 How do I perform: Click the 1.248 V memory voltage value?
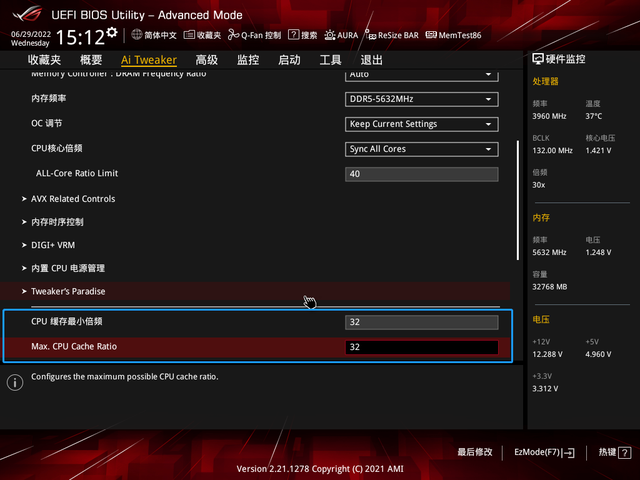pyautogui.click(x=598, y=253)
